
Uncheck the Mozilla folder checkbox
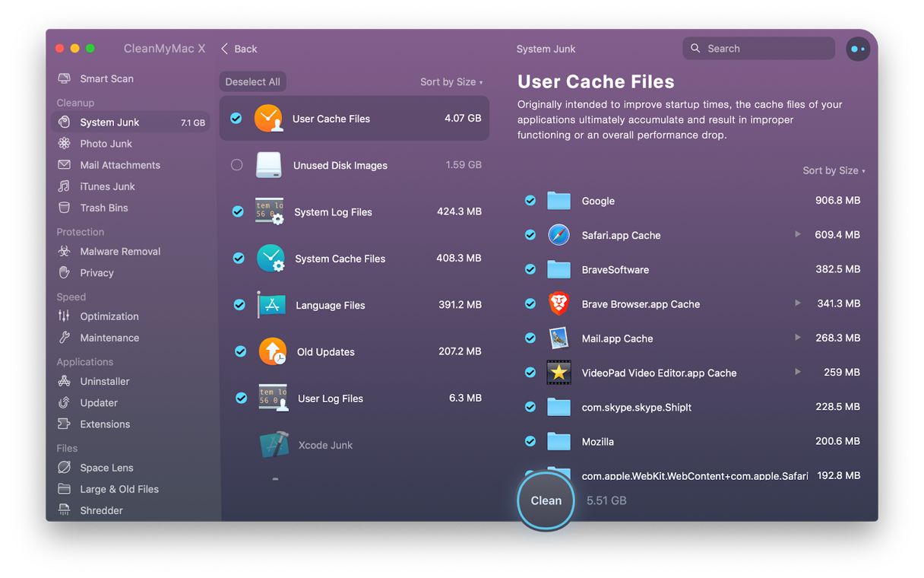530,441
